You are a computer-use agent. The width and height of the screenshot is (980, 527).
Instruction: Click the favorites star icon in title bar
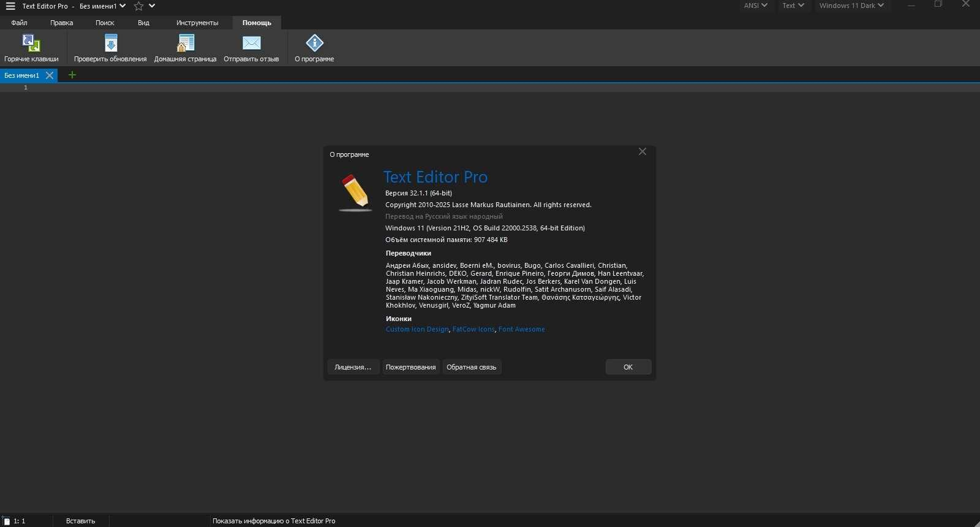(139, 6)
